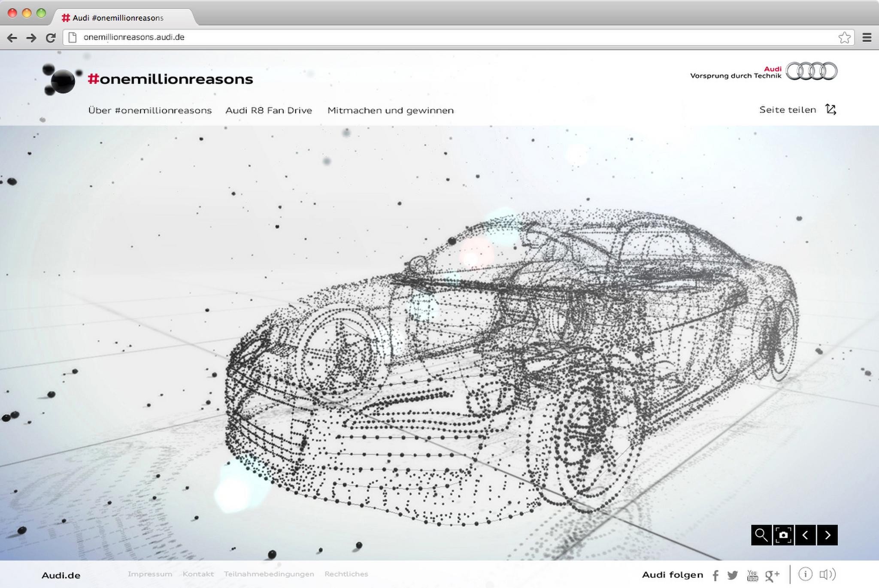The width and height of the screenshot is (879, 588).
Task: Click the browser back arrow
Action: pyautogui.click(x=12, y=38)
